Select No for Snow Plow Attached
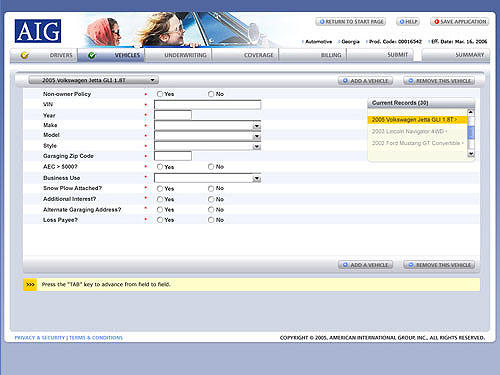The image size is (500, 375). (x=211, y=189)
